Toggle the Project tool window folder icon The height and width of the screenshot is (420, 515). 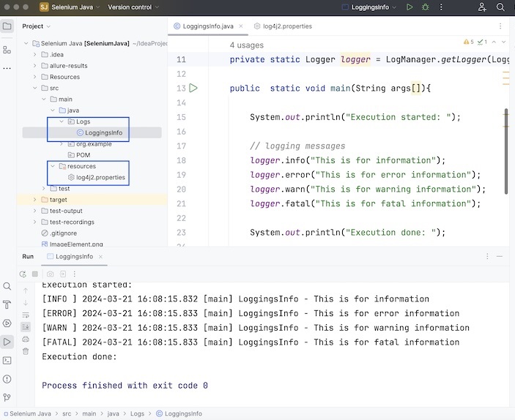[x=7, y=26]
